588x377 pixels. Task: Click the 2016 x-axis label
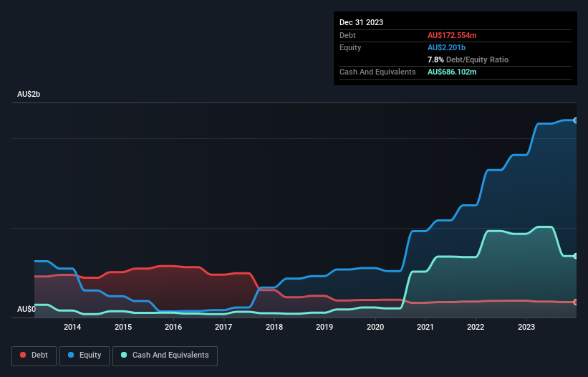pos(173,327)
